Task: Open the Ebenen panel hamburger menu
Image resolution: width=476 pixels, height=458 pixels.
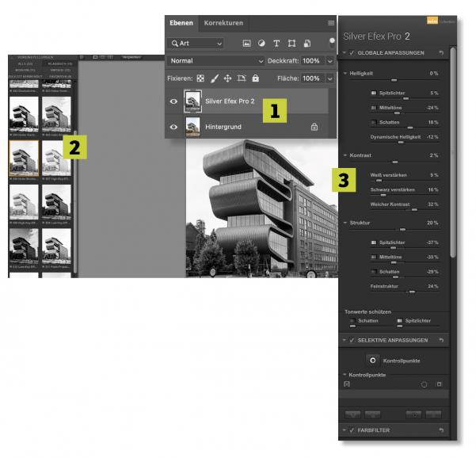Action: tap(331, 23)
